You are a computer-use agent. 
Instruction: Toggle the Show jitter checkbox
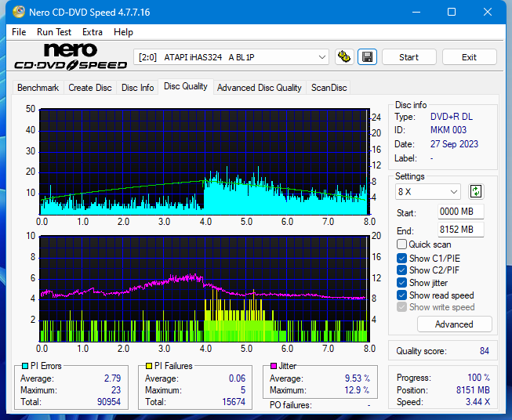401,283
